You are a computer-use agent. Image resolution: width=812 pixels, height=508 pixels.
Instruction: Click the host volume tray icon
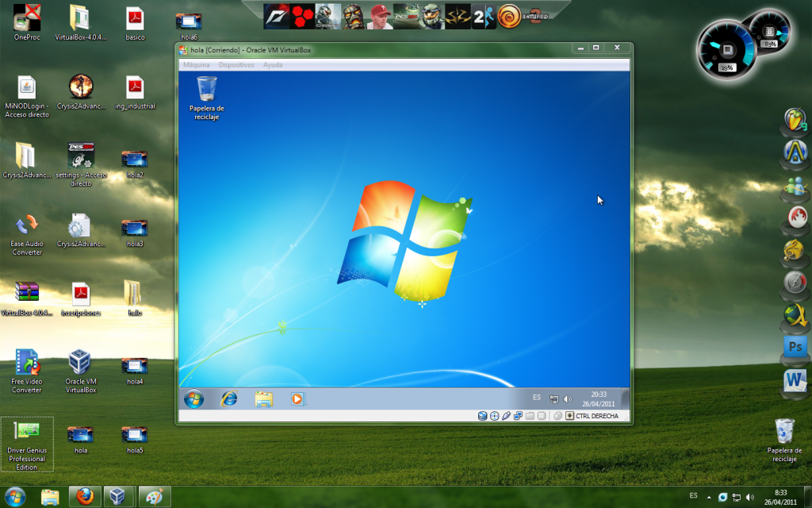pyautogui.click(x=750, y=497)
